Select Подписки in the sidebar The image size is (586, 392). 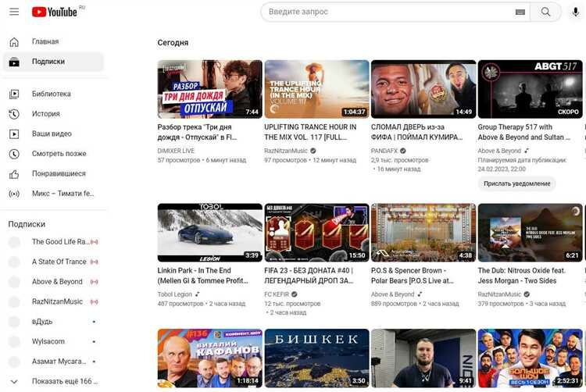[x=48, y=62]
